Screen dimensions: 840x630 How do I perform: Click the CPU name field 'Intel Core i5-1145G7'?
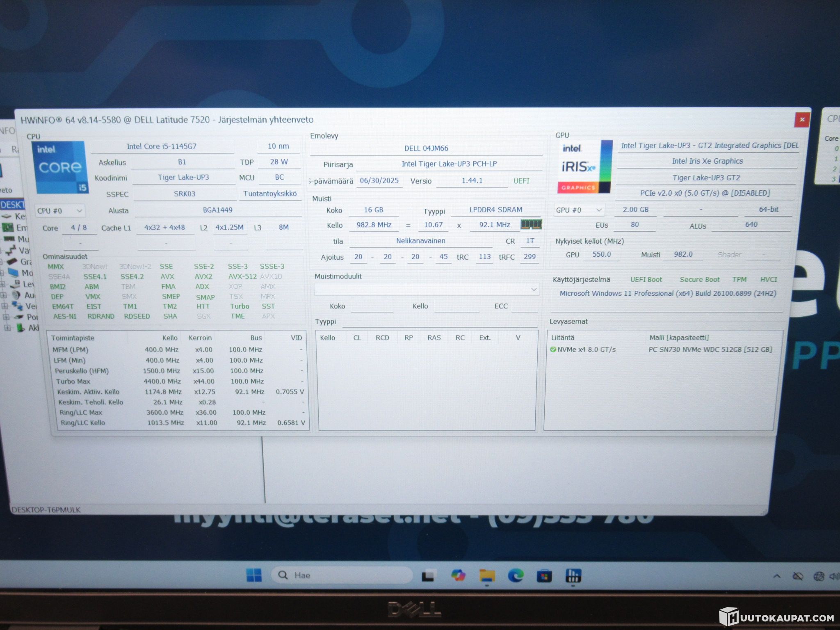[162, 146]
